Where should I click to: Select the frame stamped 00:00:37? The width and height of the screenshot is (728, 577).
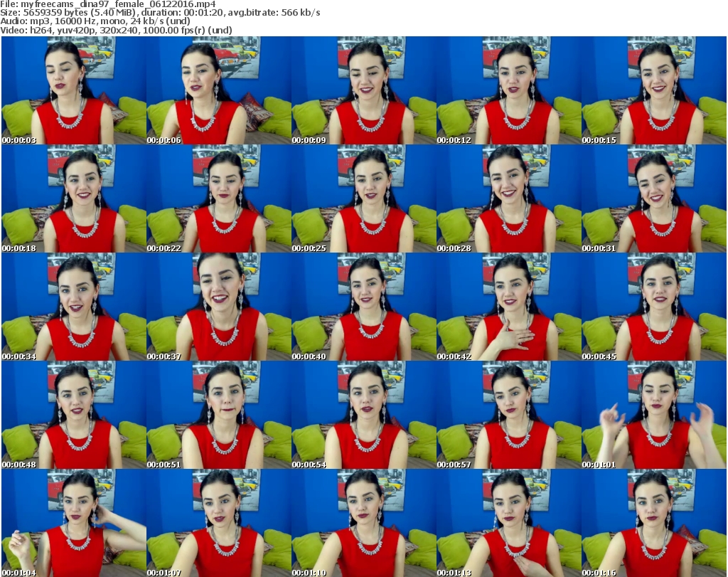click(x=219, y=307)
